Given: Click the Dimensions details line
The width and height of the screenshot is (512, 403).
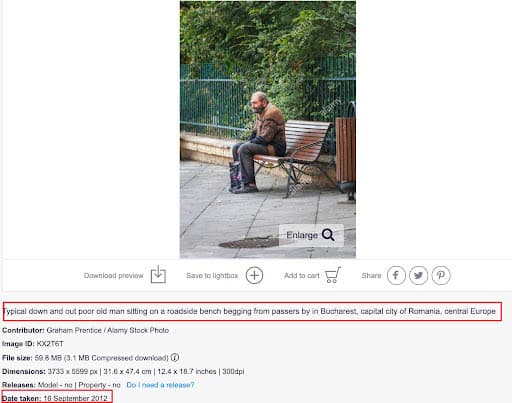Looking at the screenshot, I should (123, 371).
